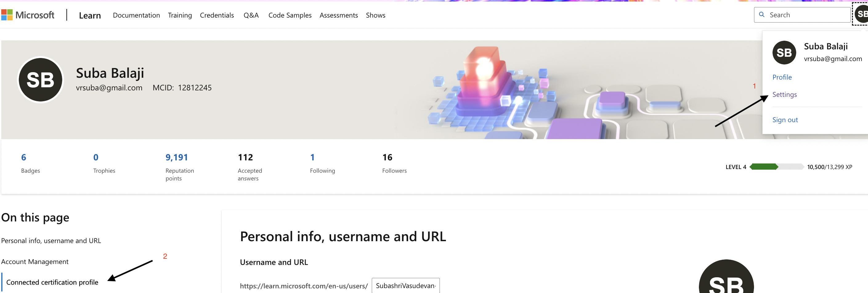Open the Credentials menu
Viewport: 868px width, 293px height.
217,15
